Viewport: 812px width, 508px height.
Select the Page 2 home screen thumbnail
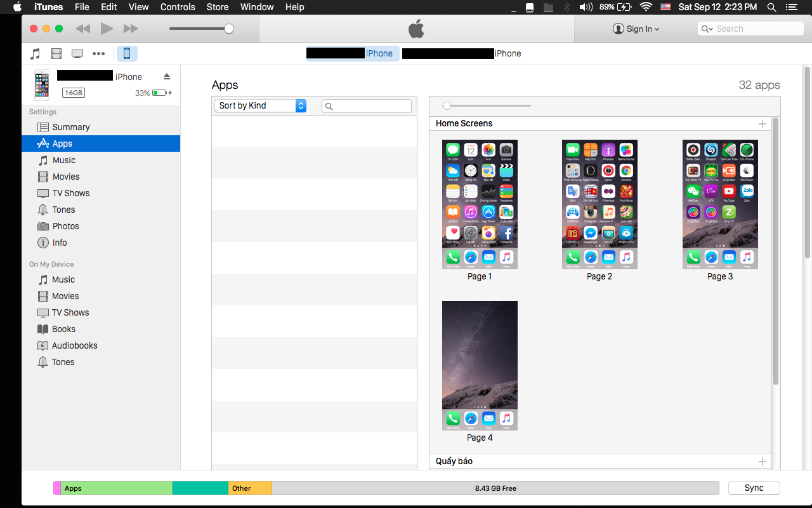(x=599, y=204)
